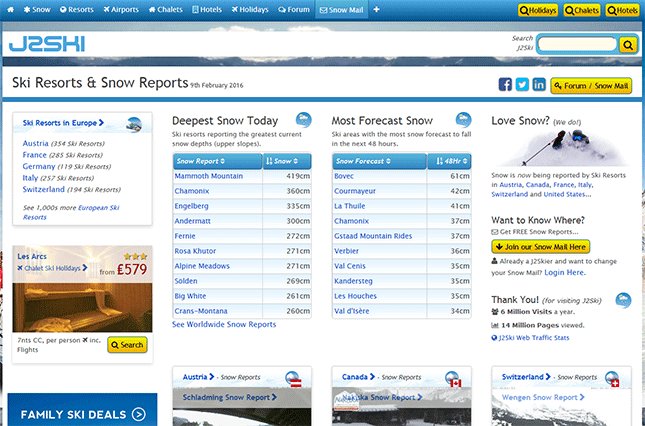Sort by the 48Hr column header

449,161
